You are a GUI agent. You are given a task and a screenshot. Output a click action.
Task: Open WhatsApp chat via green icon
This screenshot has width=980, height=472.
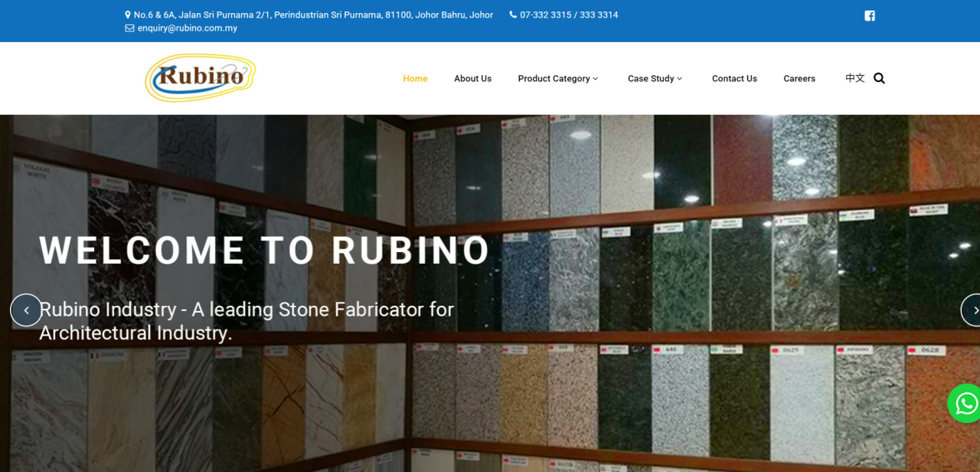click(964, 403)
